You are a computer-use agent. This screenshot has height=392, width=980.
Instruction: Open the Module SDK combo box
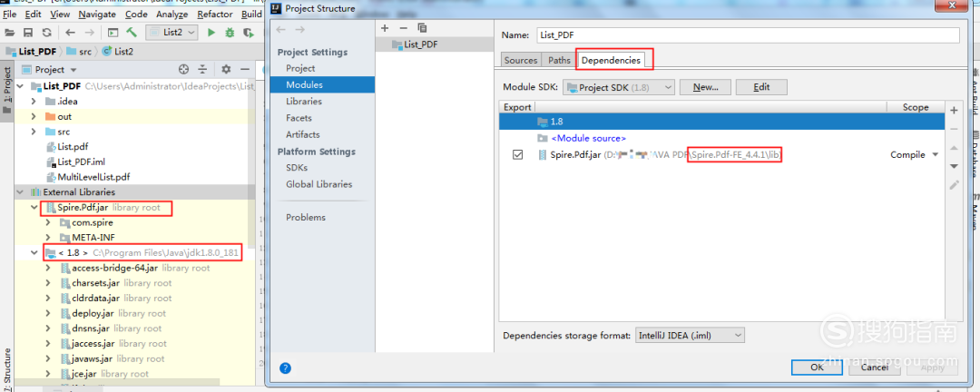(x=619, y=87)
